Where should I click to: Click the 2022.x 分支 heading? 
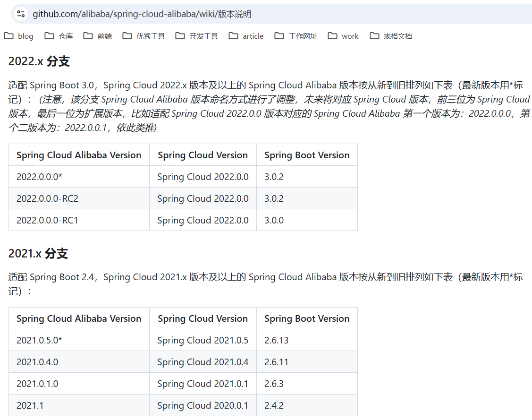click(39, 61)
